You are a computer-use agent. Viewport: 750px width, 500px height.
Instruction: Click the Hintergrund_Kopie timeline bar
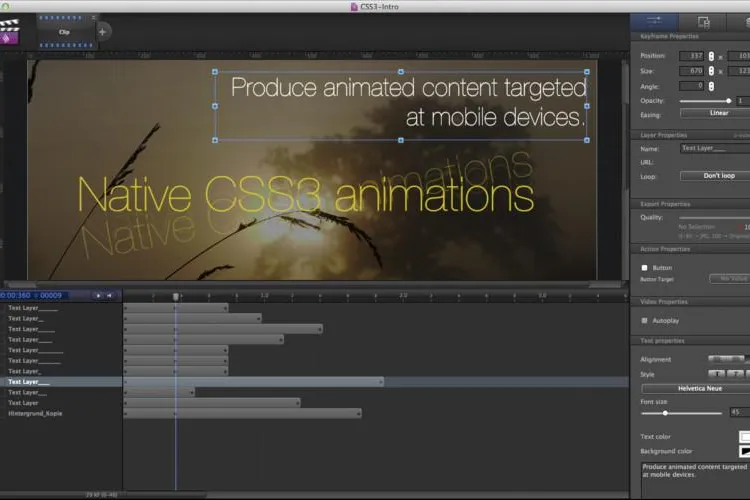click(243, 413)
